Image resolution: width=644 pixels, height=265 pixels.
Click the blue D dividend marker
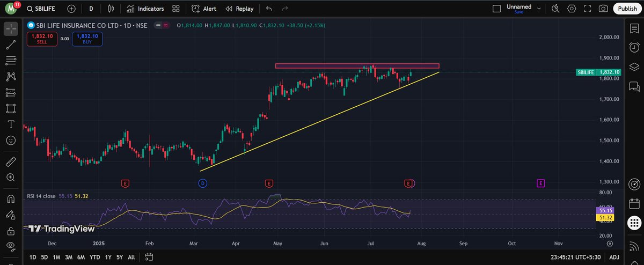[203, 183]
